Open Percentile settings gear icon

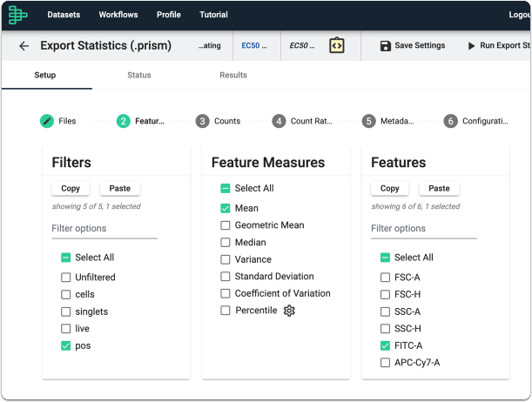pos(289,311)
